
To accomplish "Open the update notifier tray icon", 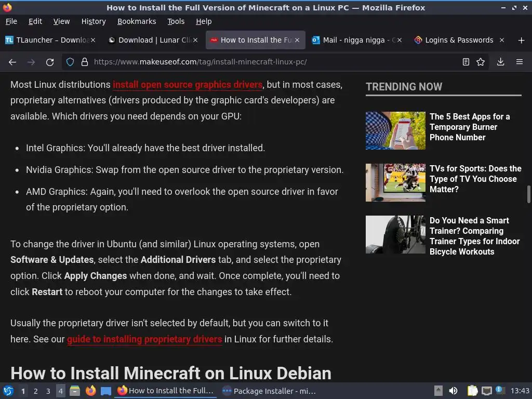I will 500,390.
